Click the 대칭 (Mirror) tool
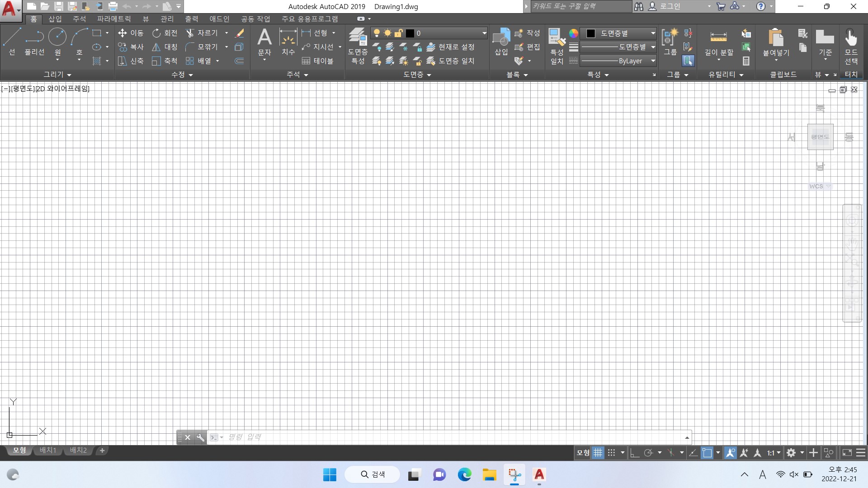This screenshot has height=488, width=868. tap(165, 47)
